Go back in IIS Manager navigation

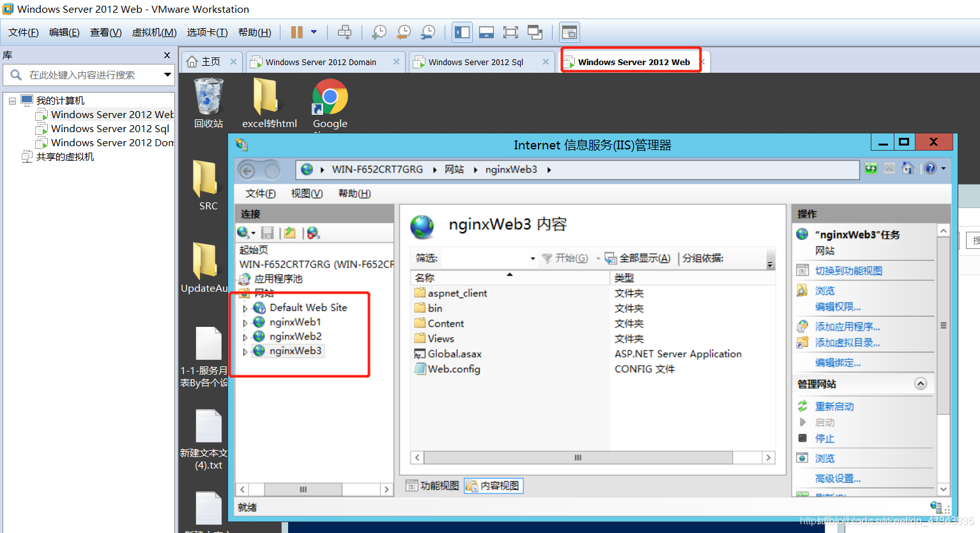tap(247, 170)
